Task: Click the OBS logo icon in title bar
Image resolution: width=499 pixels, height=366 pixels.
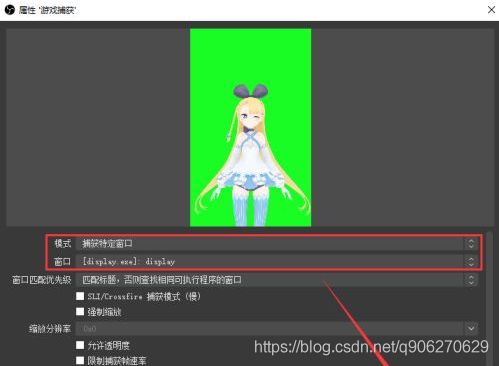Action: tap(10, 10)
